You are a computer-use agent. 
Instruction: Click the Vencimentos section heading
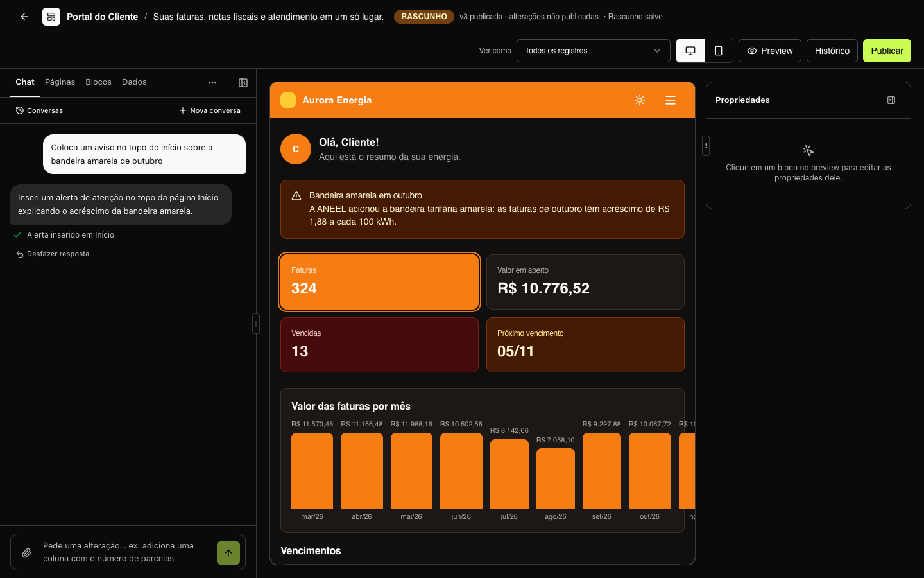pos(311,550)
